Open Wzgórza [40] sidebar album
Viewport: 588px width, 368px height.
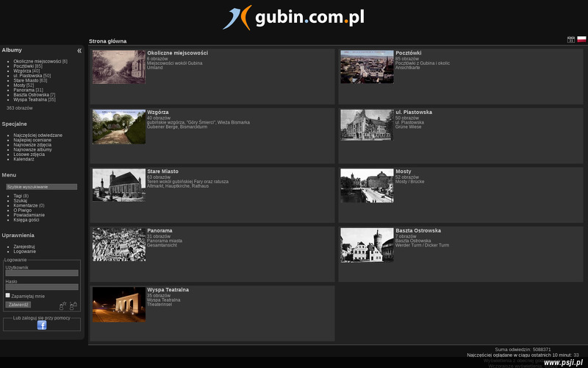coord(22,71)
